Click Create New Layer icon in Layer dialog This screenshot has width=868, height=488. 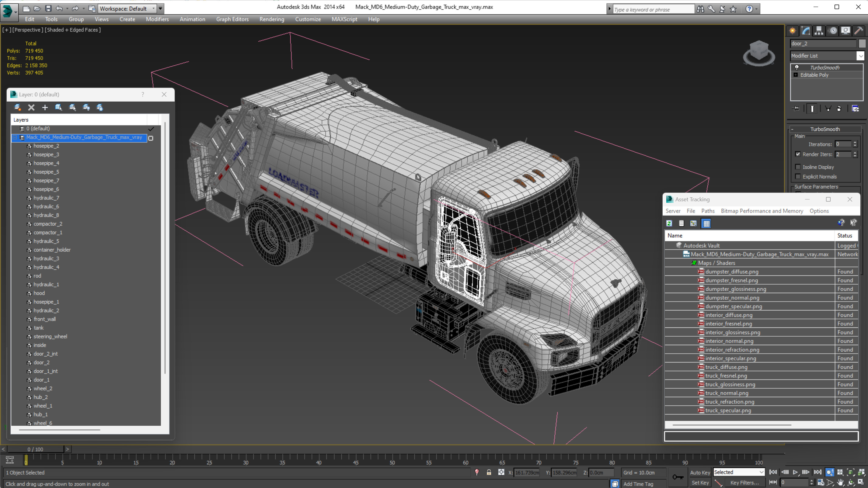[18, 107]
